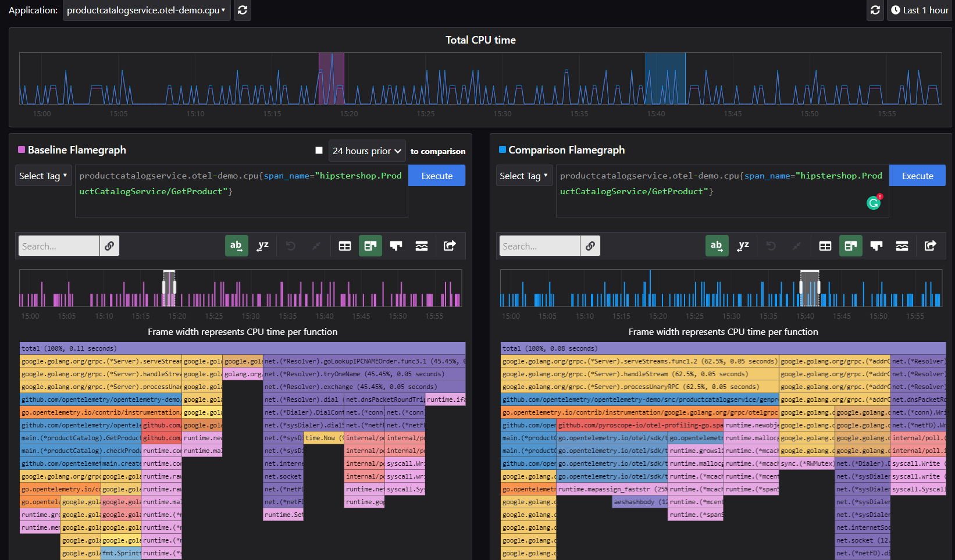Toggle the table plus flamegraph view for the comparison

pyautogui.click(x=851, y=245)
